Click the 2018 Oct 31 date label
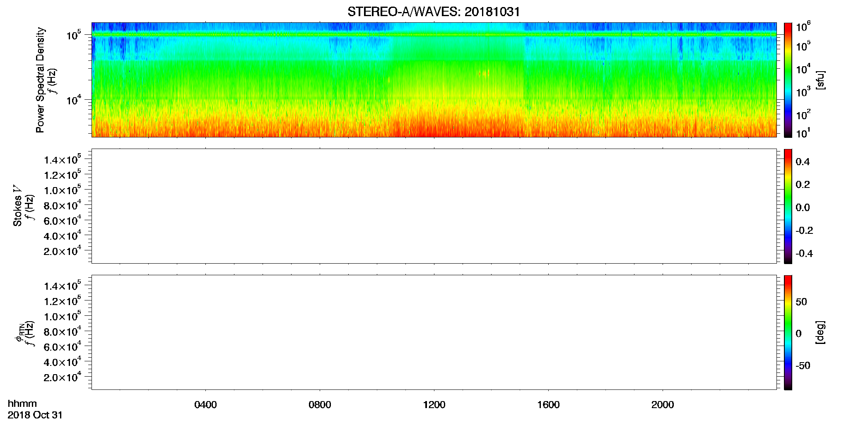This screenshot has height=447, width=868. [x=35, y=415]
